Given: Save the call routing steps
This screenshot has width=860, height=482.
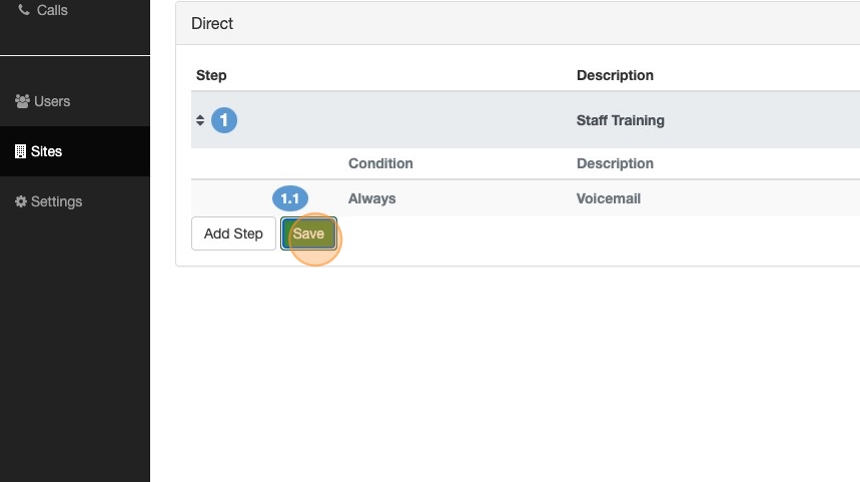Looking at the screenshot, I should 308,233.
